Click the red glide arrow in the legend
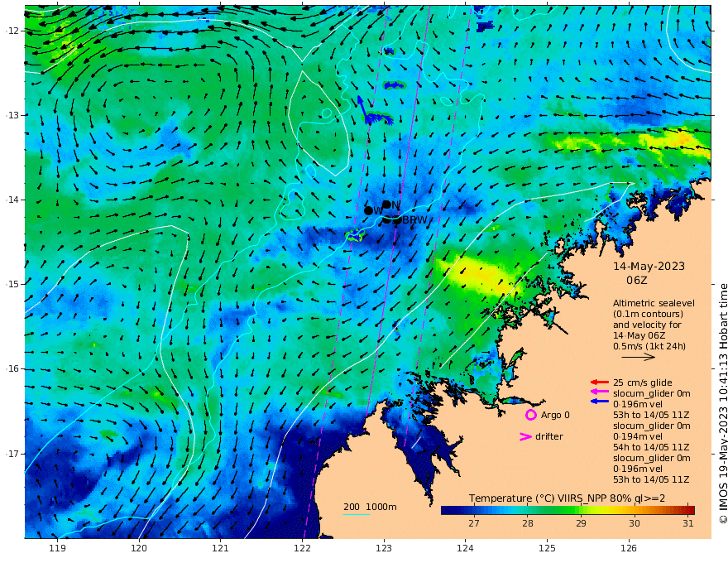The height and width of the screenshot is (563, 728). point(600,383)
